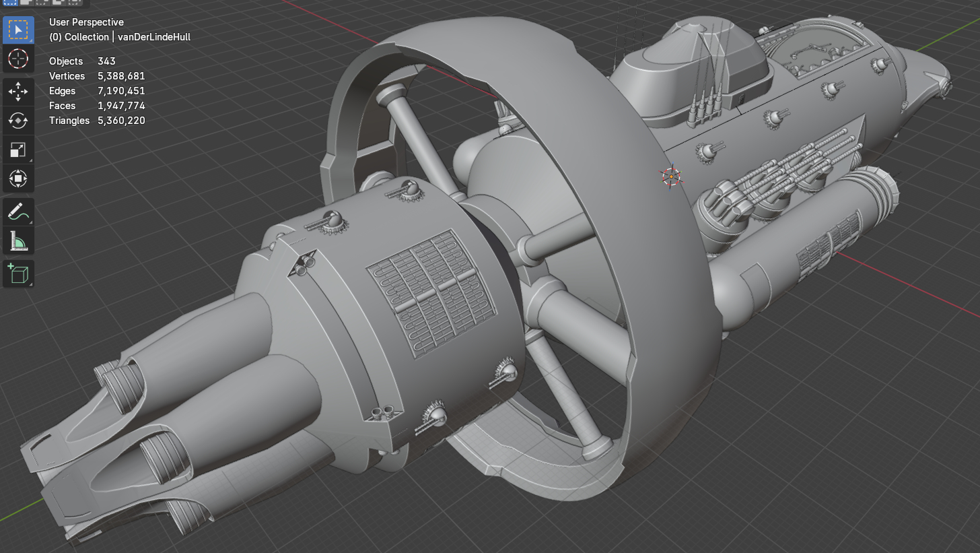Switch to the Rotate tool
The image size is (980, 553).
(18, 121)
